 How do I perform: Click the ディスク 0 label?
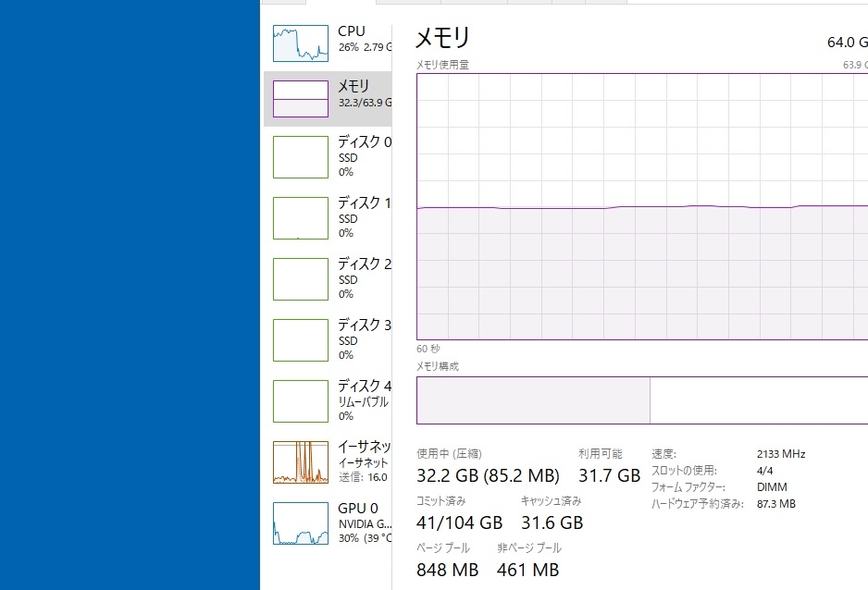tap(365, 142)
